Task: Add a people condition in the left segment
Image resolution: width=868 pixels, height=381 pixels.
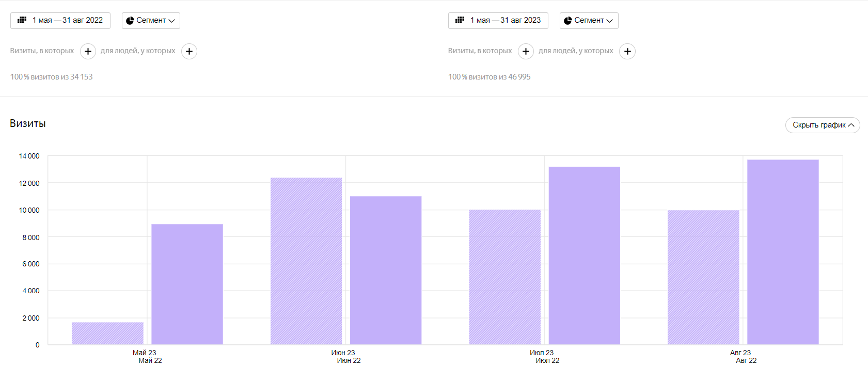Action: (x=189, y=51)
